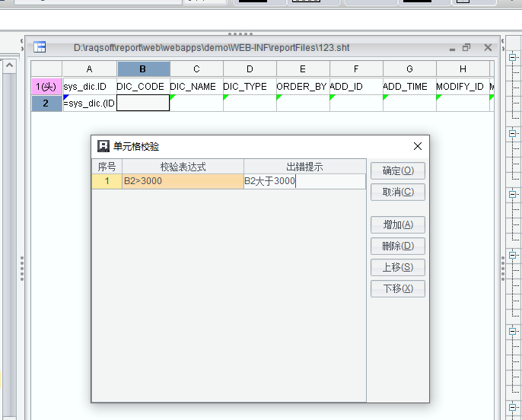Select the 1(头) row header
This screenshot has height=420, width=522.
(46, 87)
